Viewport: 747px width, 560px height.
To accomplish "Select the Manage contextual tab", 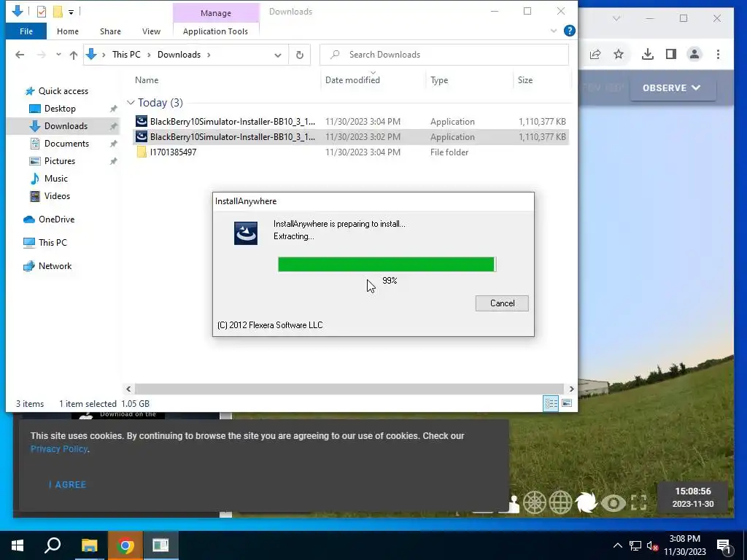I will click(x=216, y=13).
